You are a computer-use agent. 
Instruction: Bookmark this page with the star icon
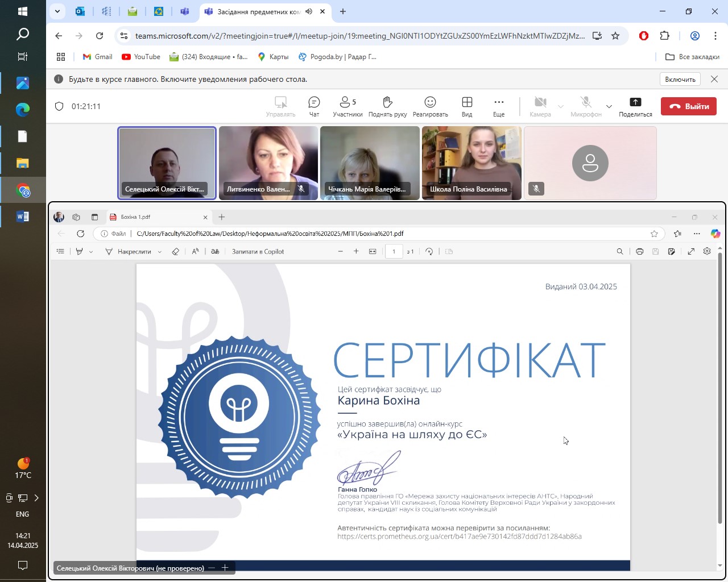[615, 36]
